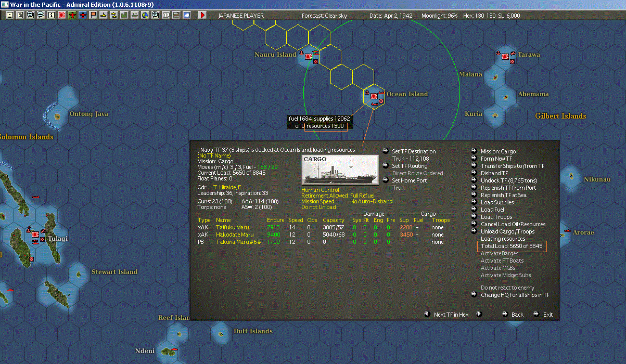
Task: Click the CARGO ship picture
Action: [x=340, y=170]
